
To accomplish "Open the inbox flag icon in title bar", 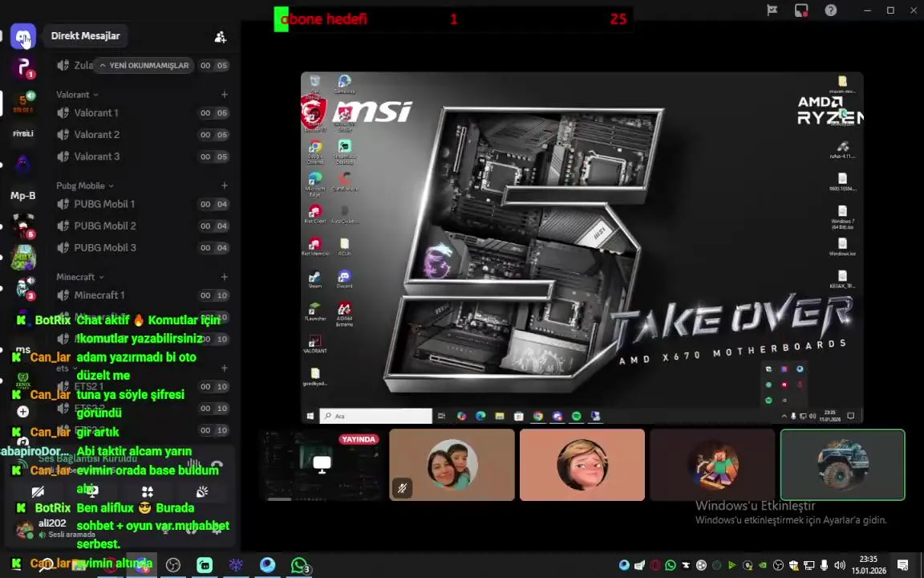I will (x=772, y=10).
